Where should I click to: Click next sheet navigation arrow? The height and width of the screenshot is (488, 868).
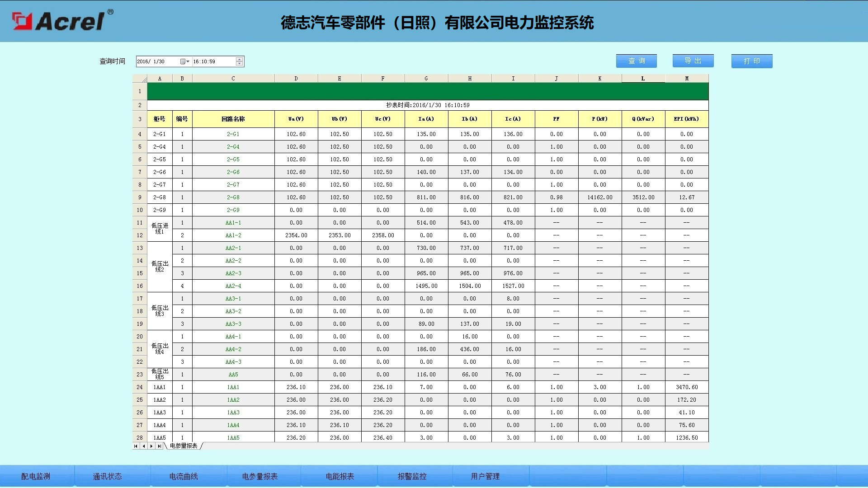click(151, 446)
